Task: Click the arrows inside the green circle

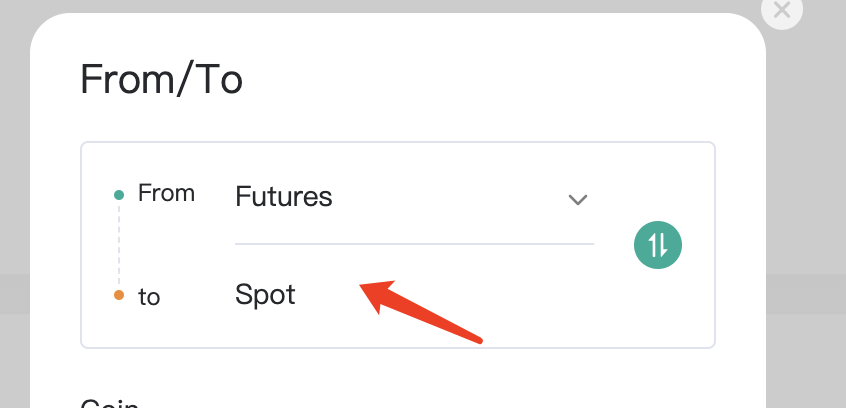Action: [658, 246]
